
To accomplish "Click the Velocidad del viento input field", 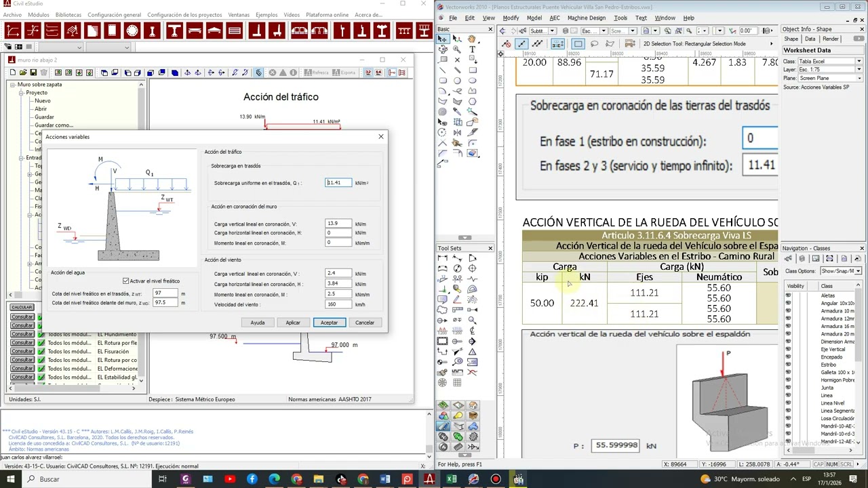I will click(x=338, y=304).
